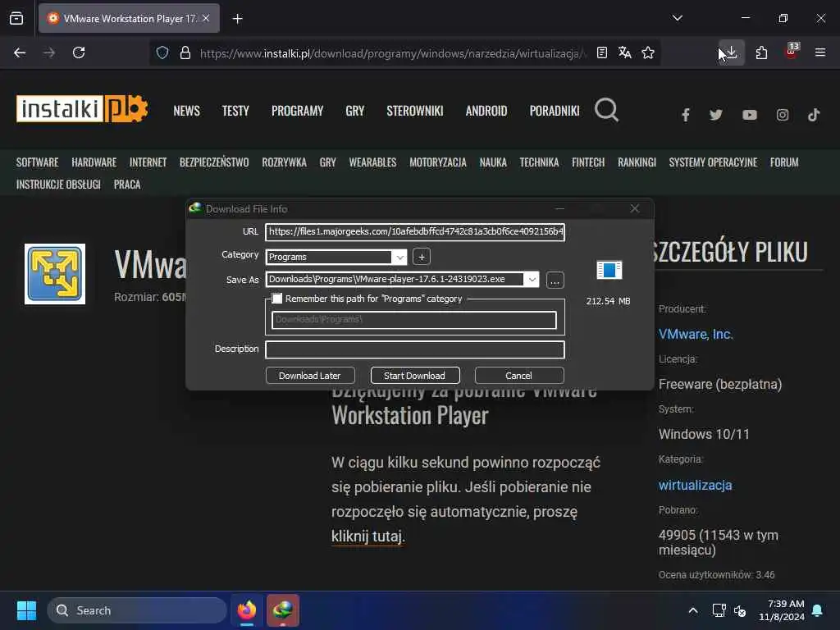Screen dimensions: 840x630
Task: Click the kliknij tutaj download link
Action: (x=367, y=536)
